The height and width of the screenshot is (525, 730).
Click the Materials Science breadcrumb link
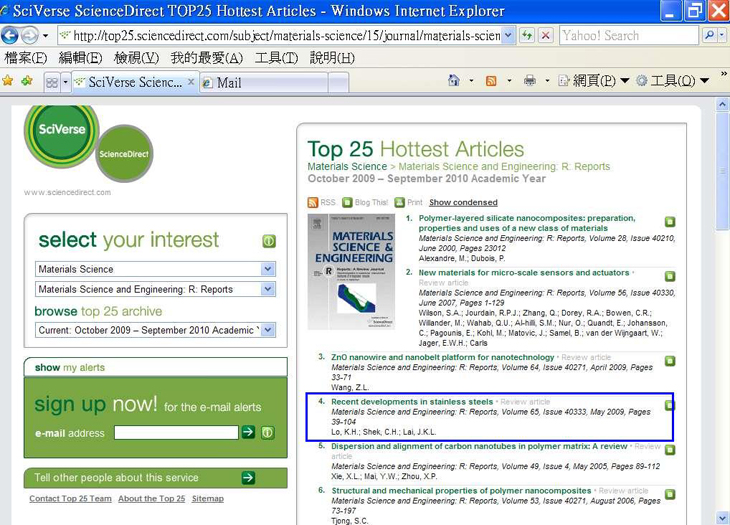(x=347, y=167)
